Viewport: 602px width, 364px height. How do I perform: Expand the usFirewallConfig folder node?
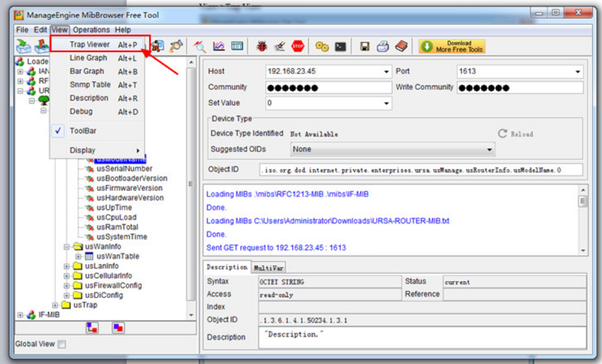[66, 286]
